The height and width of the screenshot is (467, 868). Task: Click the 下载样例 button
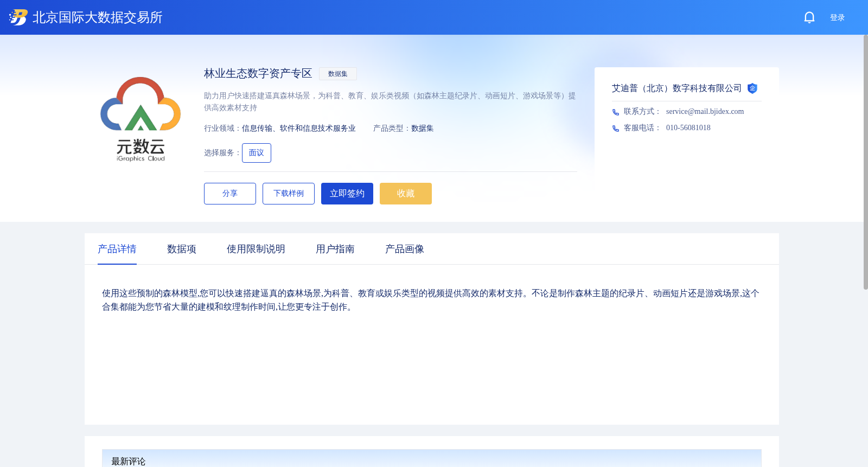[x=289, y=194]
